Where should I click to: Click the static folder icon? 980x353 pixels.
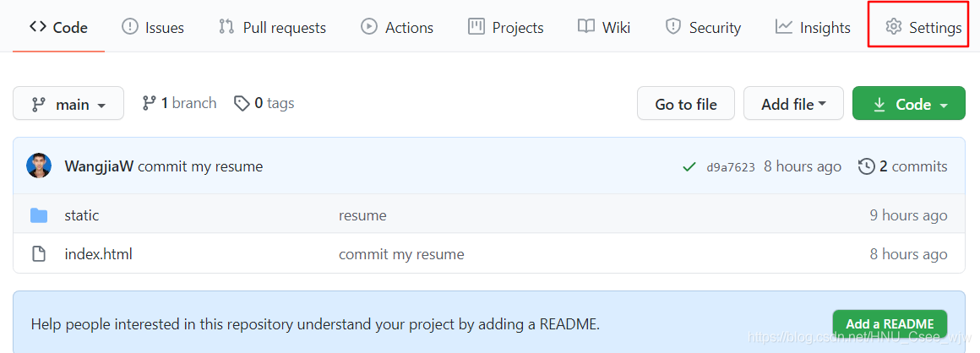(x=39, y=215)
